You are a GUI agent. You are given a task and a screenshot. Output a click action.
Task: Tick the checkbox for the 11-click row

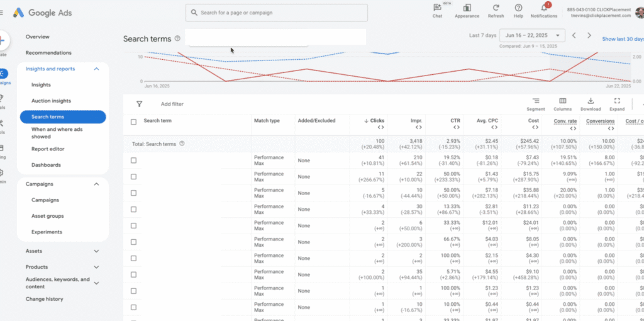tap(133, 177)
